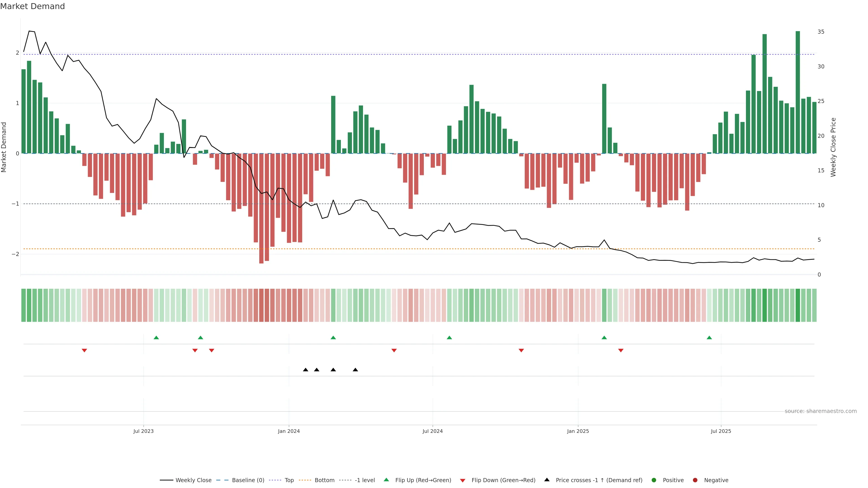The width and height of the screenshot is (868, 488).
Task: Click black Price crosses -1 legend triangle
Action: 547,480
